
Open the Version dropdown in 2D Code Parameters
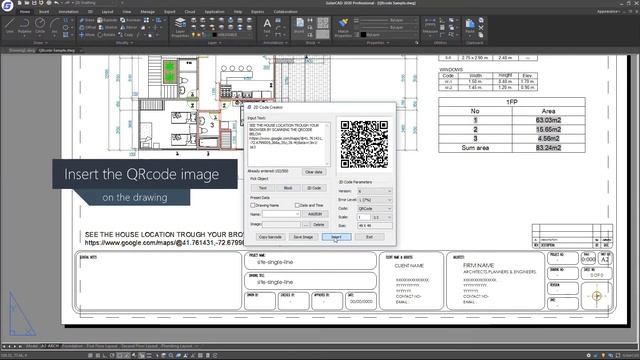375,191
